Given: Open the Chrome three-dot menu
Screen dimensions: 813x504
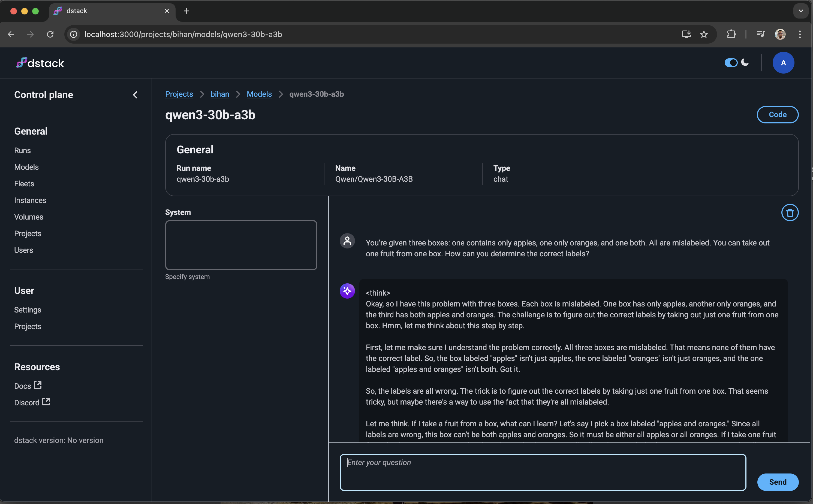Looking at the screenshot, I should point(799,34).
